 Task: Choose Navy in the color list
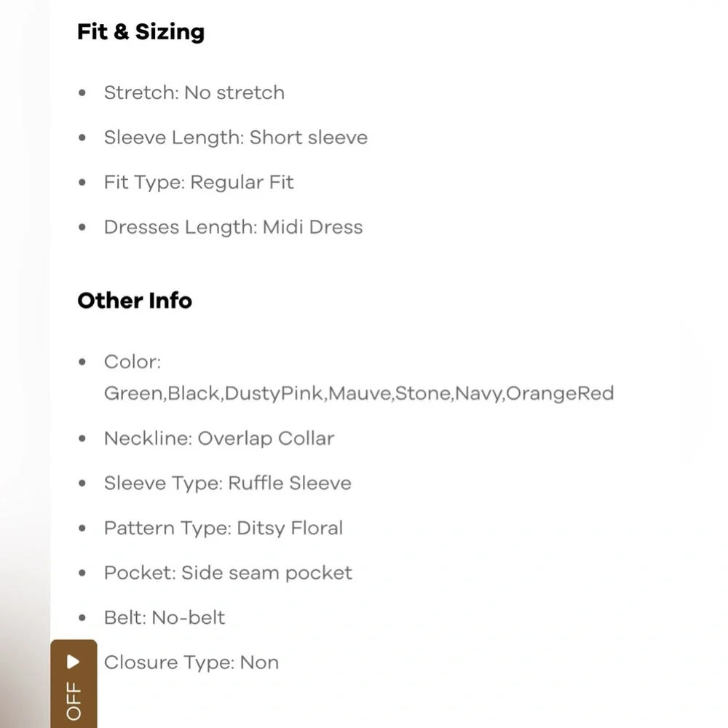coord(478,394)
